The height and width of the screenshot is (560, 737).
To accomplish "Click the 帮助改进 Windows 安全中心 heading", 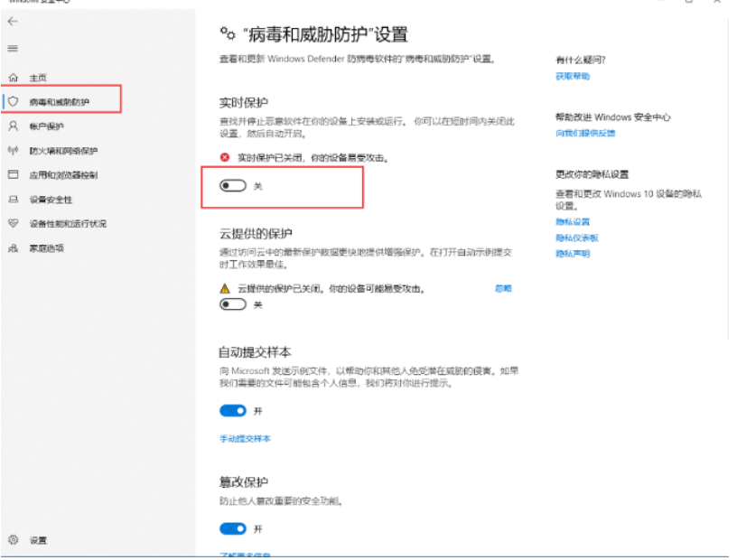I will point(613,117).
